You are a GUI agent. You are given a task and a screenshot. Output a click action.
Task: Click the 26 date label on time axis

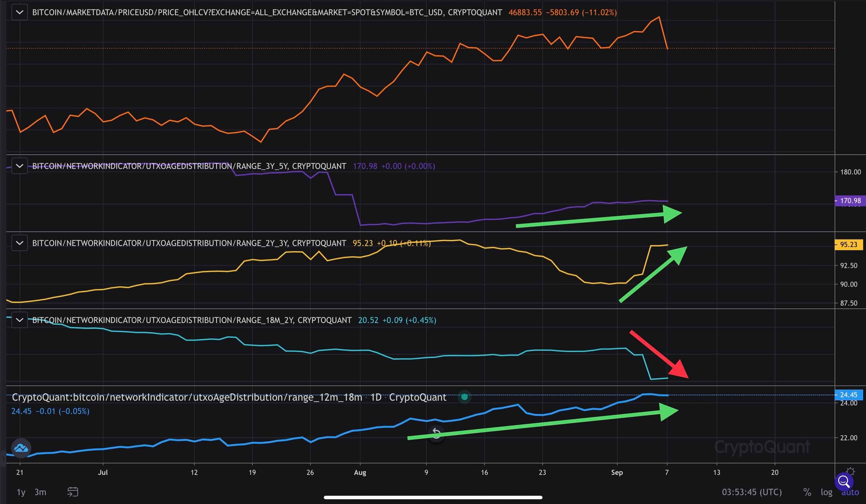pyautogui.click(x=310, y=473)
